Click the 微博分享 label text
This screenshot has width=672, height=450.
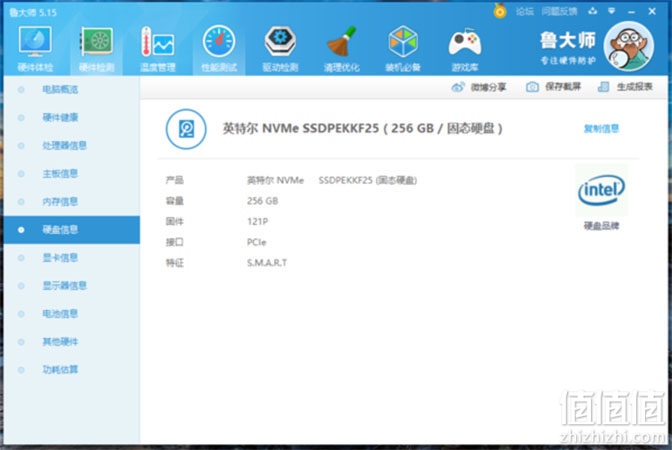[489, 87]
